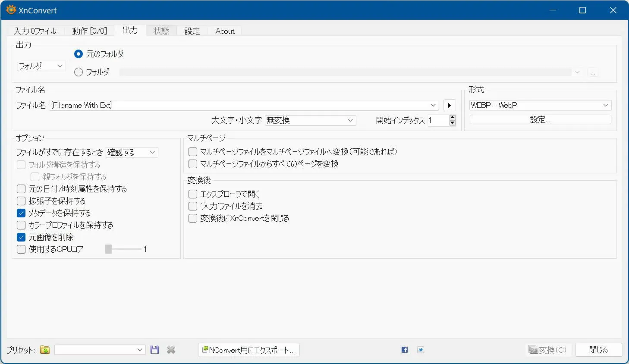Increase 開始インデックス with up arrow

(x=452, y=118)
